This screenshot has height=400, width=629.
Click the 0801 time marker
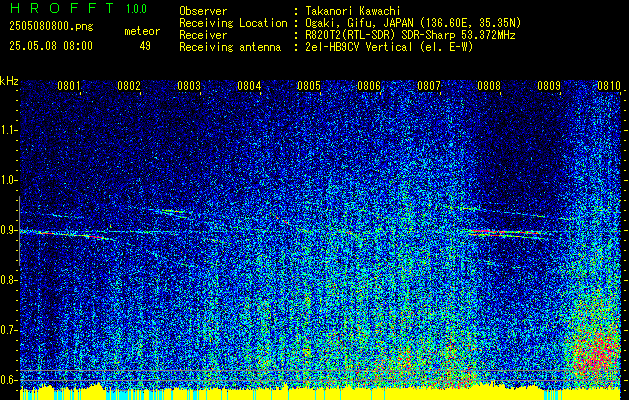pos(69,86)
